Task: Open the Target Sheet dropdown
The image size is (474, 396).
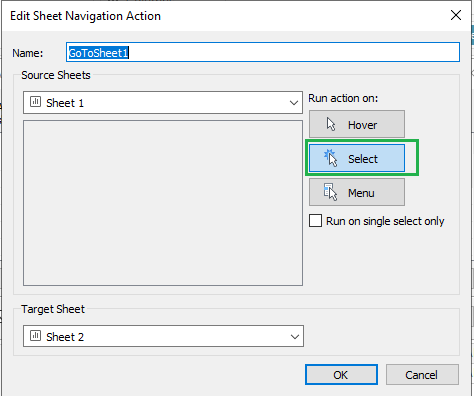Action: click(x=163, y=336)
